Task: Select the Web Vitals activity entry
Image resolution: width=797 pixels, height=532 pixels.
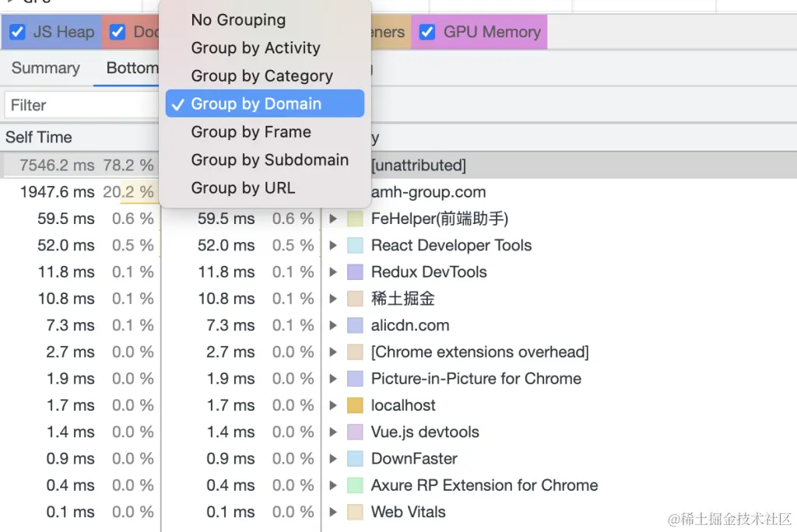Action: tap(408, 513)
